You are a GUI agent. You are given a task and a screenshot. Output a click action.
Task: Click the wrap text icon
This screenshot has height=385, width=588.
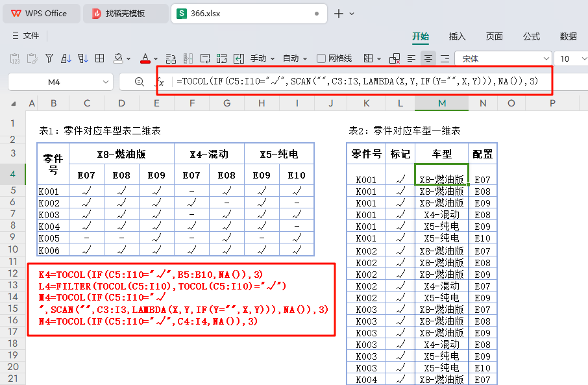205,58
